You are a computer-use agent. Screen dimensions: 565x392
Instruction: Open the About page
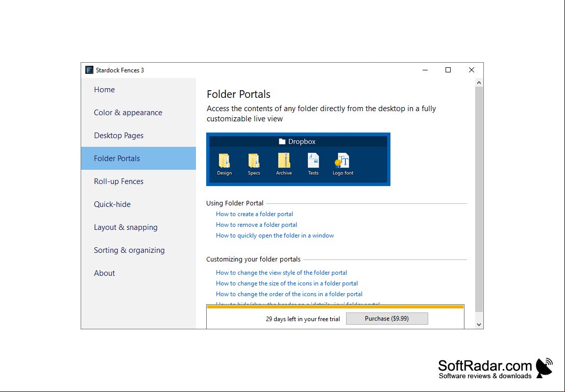[x=138, y=273]
